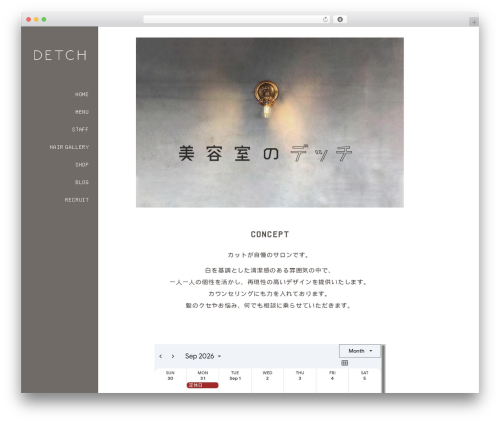Open the Month view dropdown

tap(360, 351)
